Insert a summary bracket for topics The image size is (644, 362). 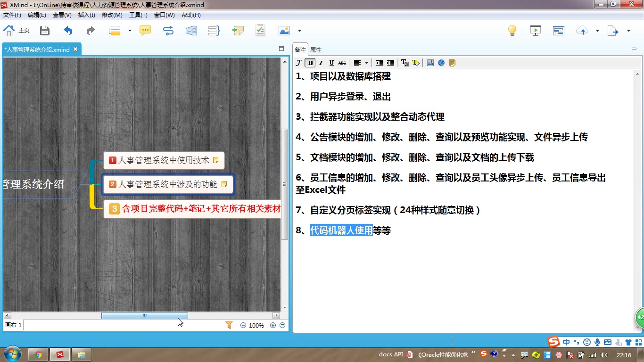coord(214,30)
